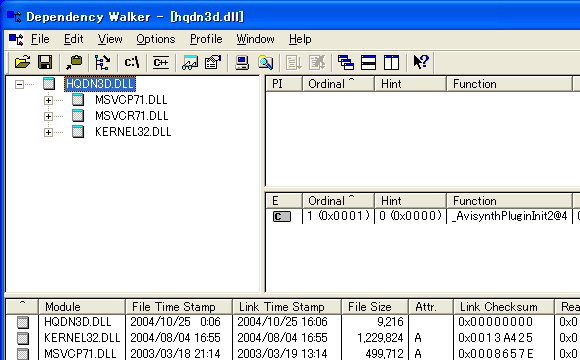Viewport: 580px width, 360px height.
Task: Click the module icon beside KERNEL32.DLL in tree
Action: coord(78,131)
